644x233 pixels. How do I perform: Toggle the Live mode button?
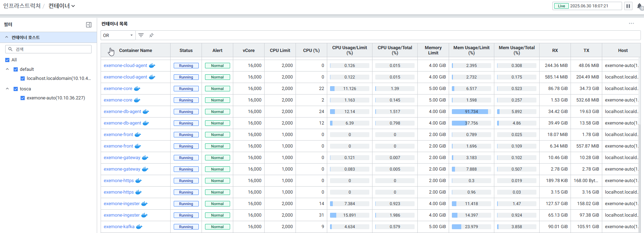tap(561, 6)
